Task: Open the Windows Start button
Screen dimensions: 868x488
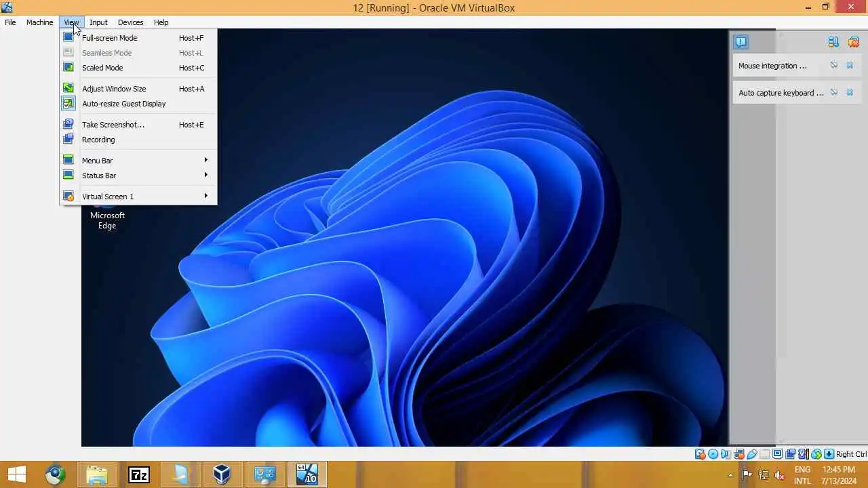Action: [x=17, y=474]
